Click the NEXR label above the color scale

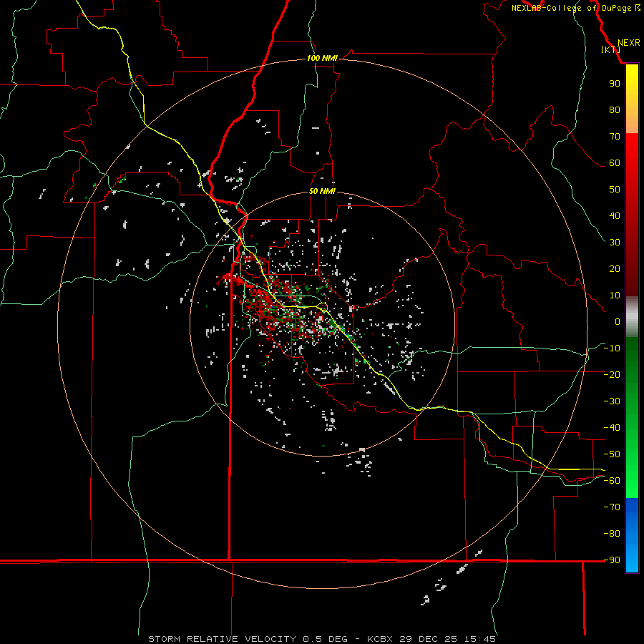628,43
